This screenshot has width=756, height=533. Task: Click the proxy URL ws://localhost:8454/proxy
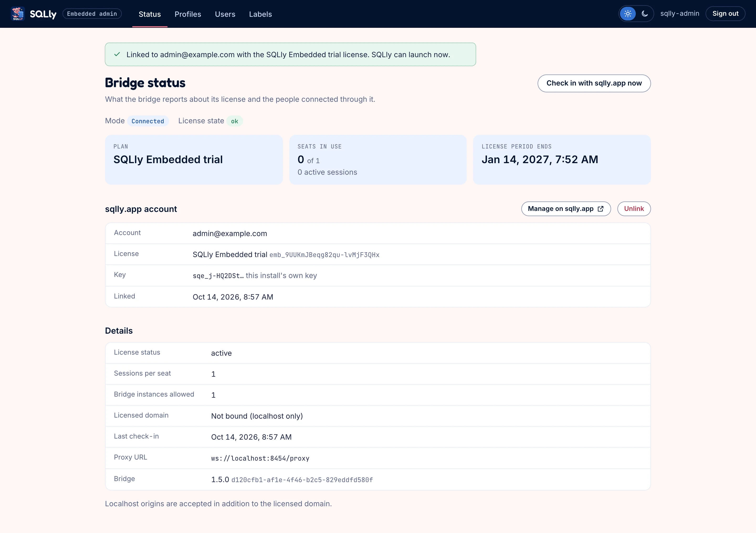pyautogui.click(x=260, y=458)
